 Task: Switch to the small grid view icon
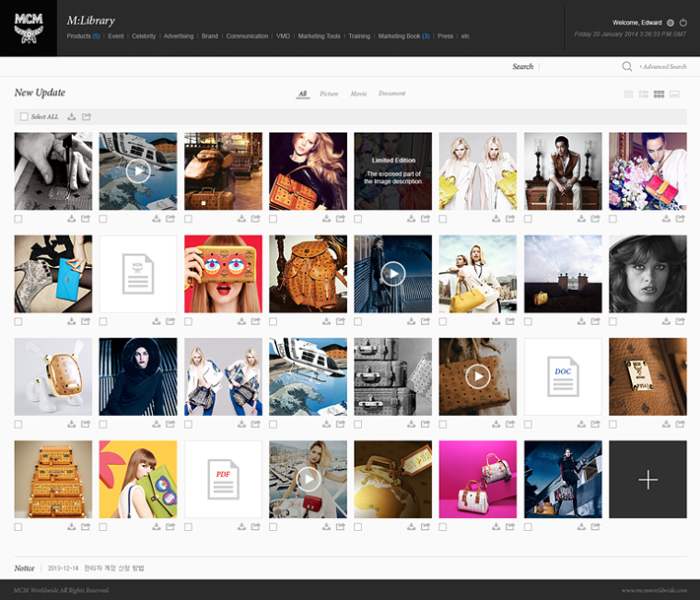(x=659, y=94)
